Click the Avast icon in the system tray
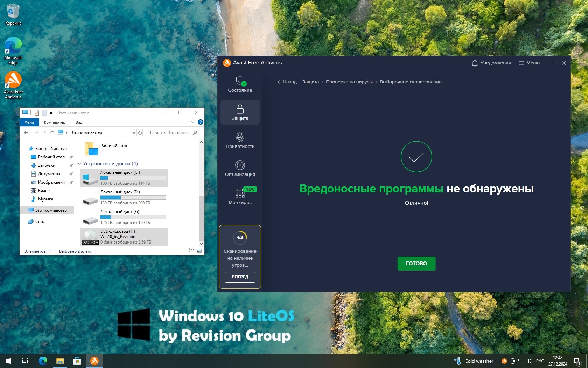The width and height of the screenshot is (588, 368). click(504, 361)
